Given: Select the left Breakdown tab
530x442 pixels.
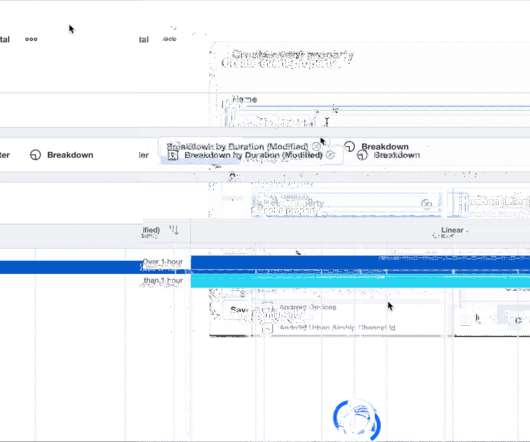Looking at the screenshot, I should tap(70, 155).
